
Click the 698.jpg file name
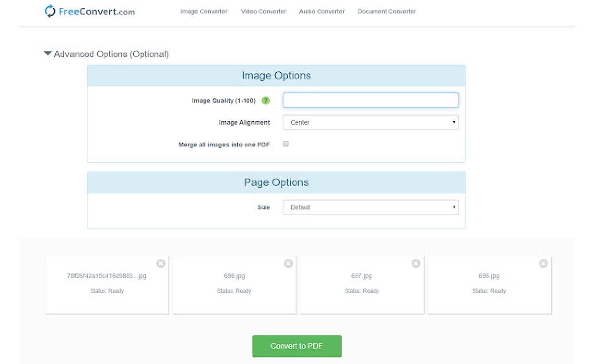489,276
